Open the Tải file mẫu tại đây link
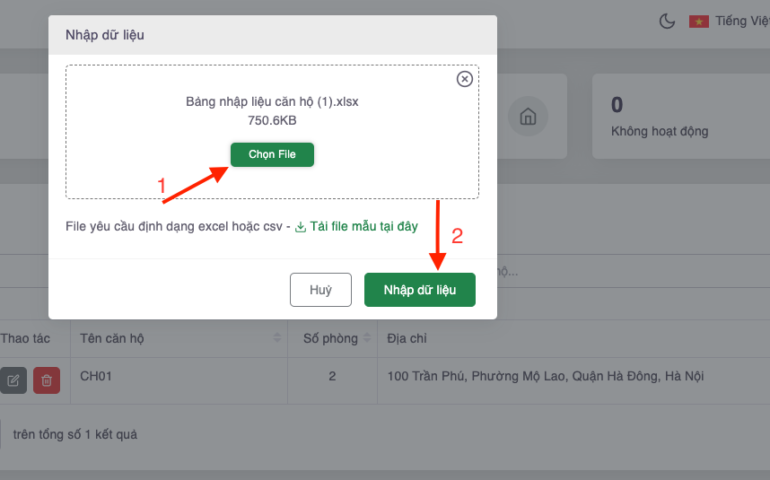Screen dimensions: 770x480 point(363,227)
